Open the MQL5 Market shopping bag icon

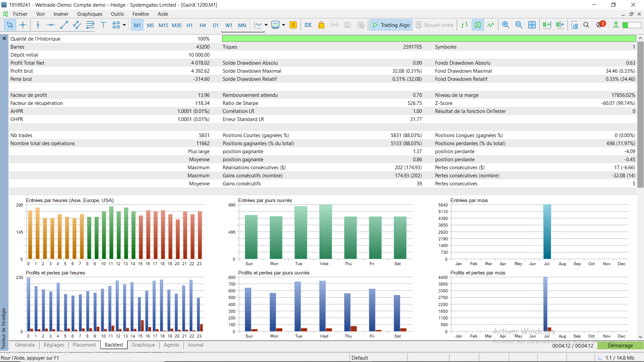[321, 25]
